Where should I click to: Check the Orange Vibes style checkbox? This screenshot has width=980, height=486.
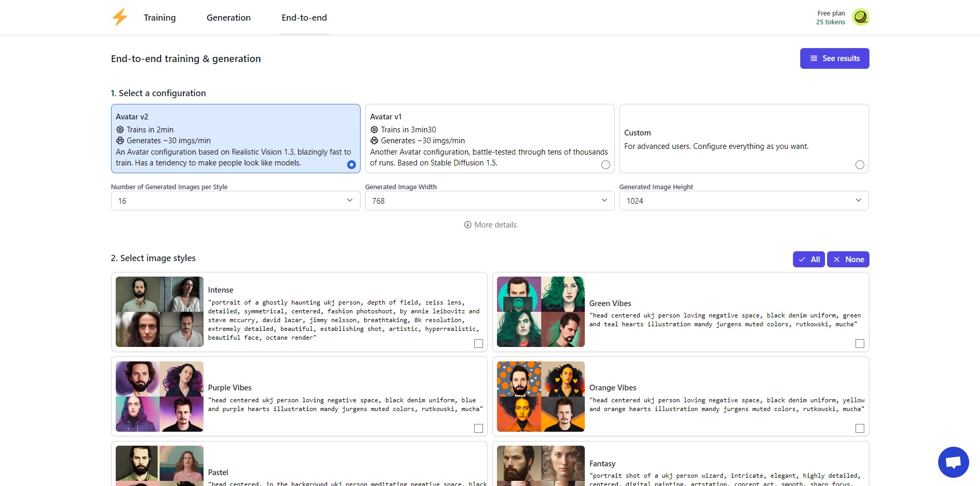point(860,428)
